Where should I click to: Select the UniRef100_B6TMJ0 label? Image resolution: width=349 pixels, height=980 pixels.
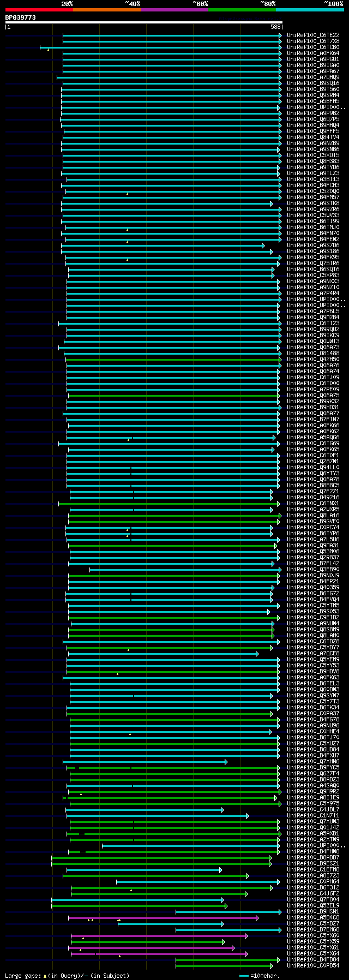pos(313,227)
